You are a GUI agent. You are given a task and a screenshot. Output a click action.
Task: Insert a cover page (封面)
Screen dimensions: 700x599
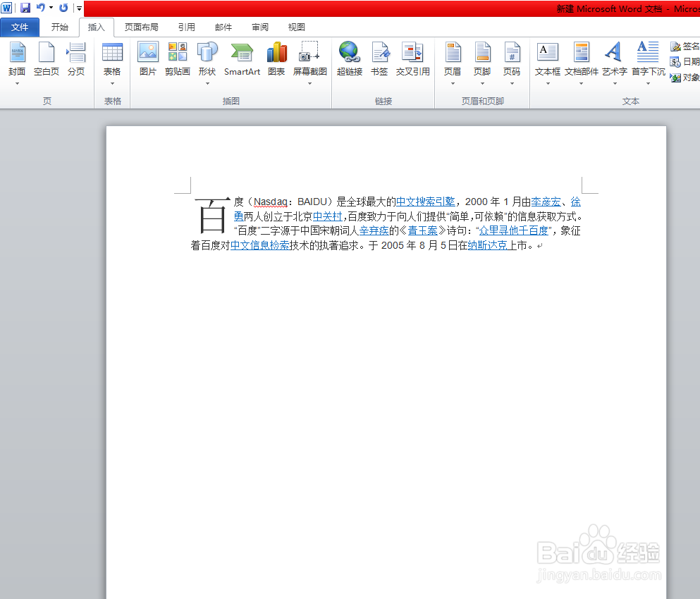pyautogui.click(x=17, y=58)
